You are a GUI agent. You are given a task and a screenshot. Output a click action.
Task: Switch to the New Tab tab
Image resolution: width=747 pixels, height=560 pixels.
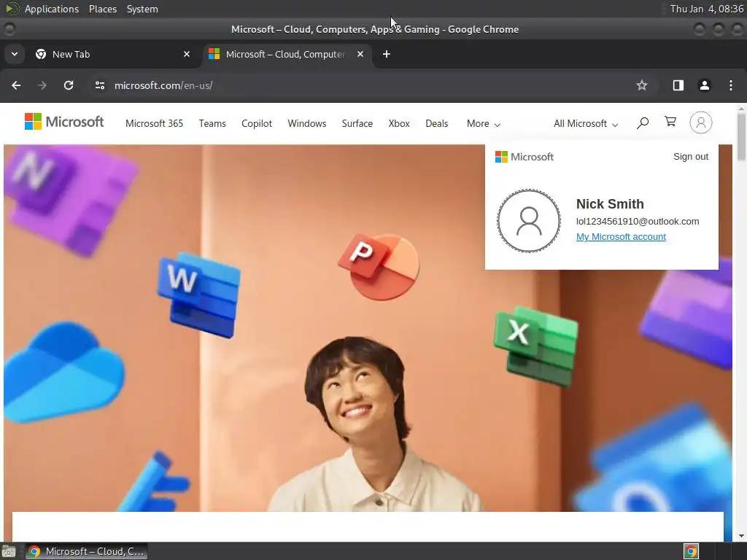click(x=112, y=54)
